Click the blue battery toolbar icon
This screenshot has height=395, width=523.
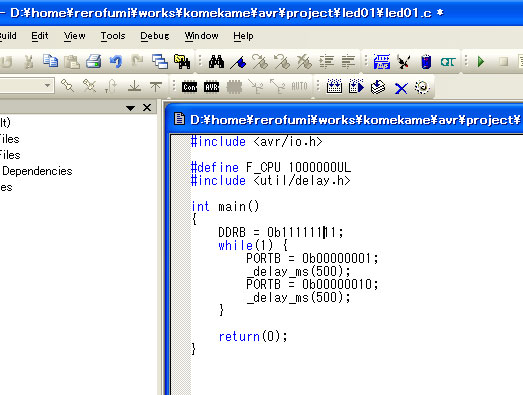426,62
